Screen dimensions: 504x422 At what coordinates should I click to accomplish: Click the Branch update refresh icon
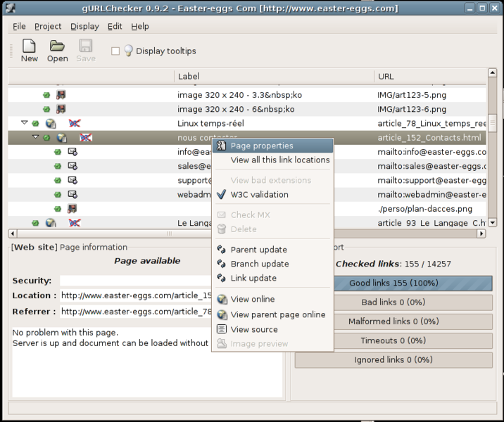tap(221, 263)
